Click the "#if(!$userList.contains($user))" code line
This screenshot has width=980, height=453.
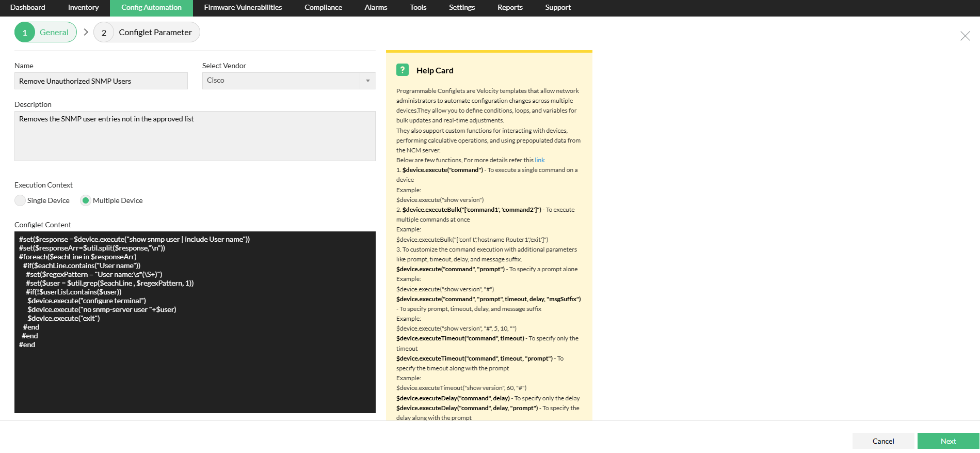click(74, 292)
